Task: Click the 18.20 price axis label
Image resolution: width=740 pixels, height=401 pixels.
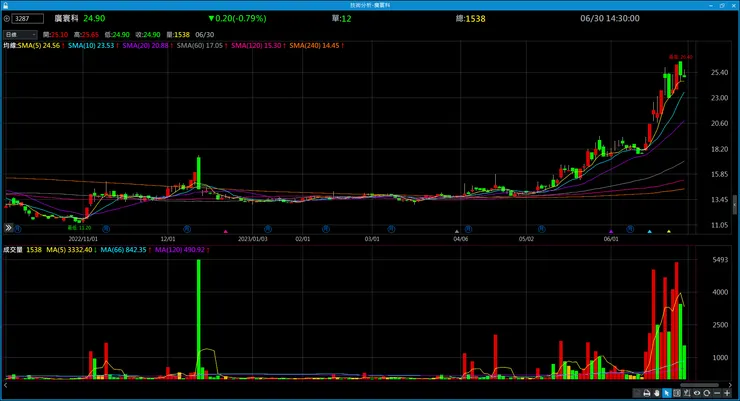Action: coord(719,149)
